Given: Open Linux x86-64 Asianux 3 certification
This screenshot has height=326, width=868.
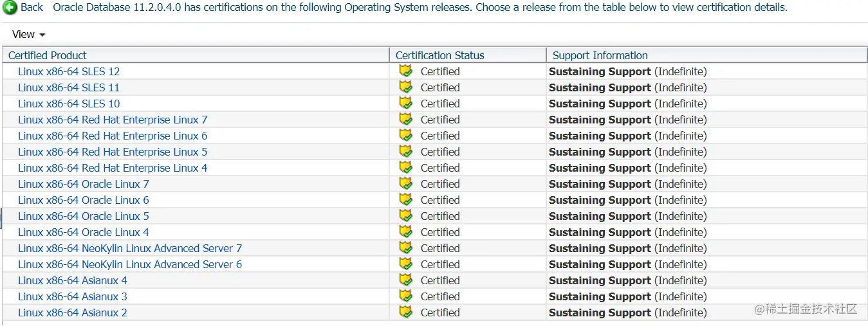Looking at the screenshot, I should point(73,296).
